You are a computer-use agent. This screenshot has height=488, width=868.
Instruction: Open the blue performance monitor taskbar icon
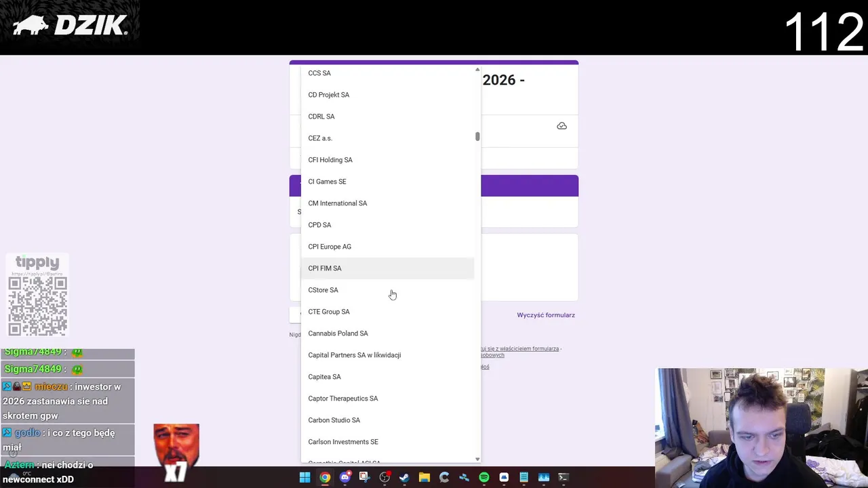(543, 477)
